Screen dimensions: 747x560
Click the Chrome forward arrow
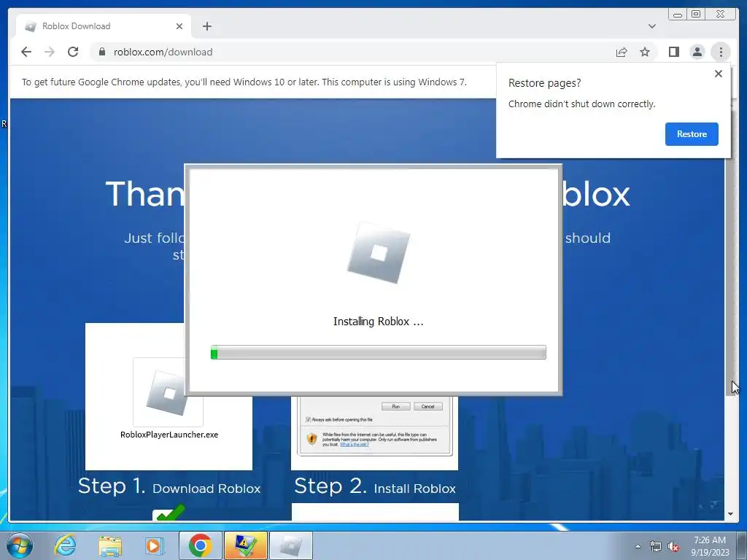(x=50, y=52)
